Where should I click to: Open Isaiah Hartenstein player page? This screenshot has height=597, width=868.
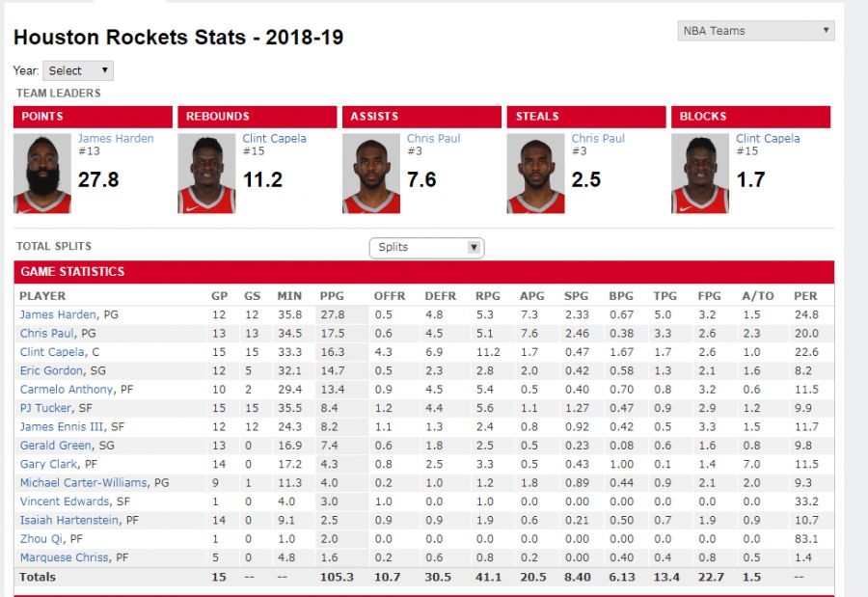tap(69, 521)
